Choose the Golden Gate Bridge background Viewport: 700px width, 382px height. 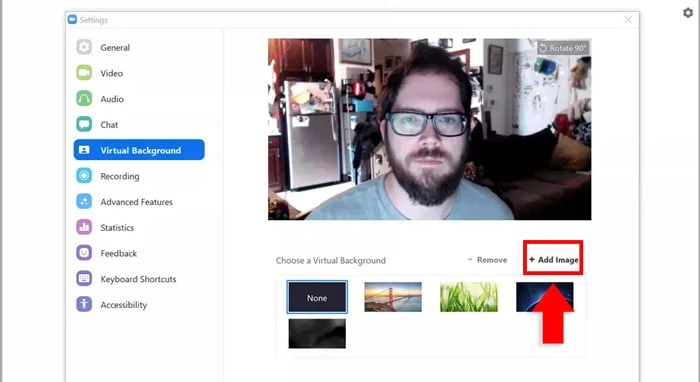[393, 297]
